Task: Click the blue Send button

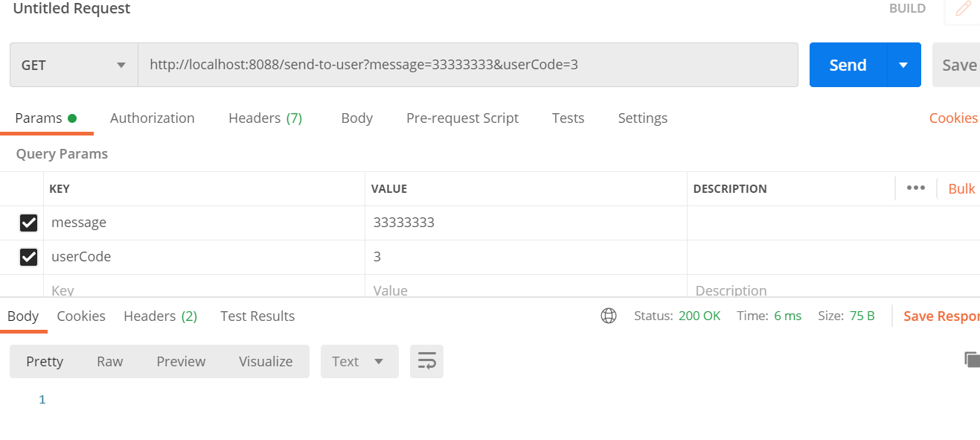Action: tap(848, 65)
